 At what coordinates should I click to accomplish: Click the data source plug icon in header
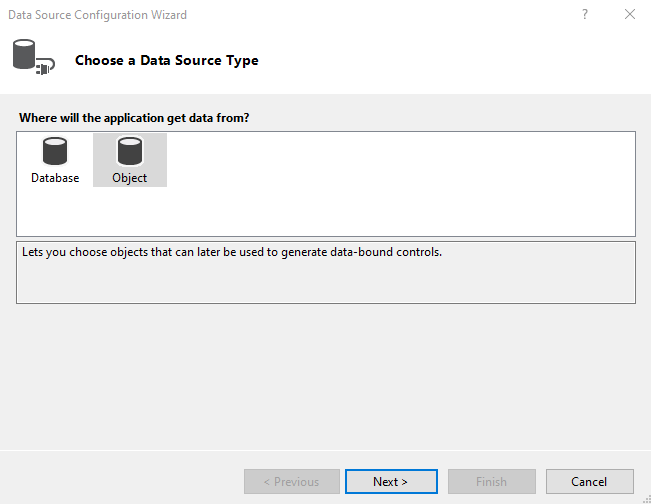[x=34, y=57]
